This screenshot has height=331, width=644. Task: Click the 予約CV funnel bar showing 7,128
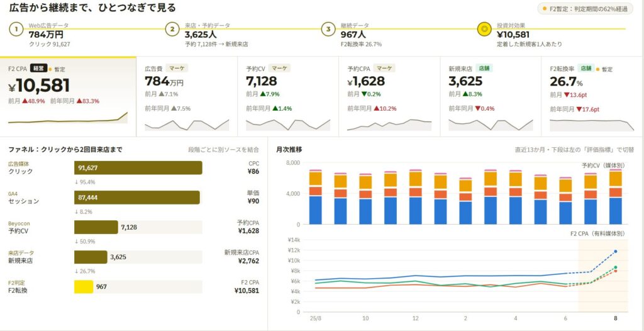point(96,227)
